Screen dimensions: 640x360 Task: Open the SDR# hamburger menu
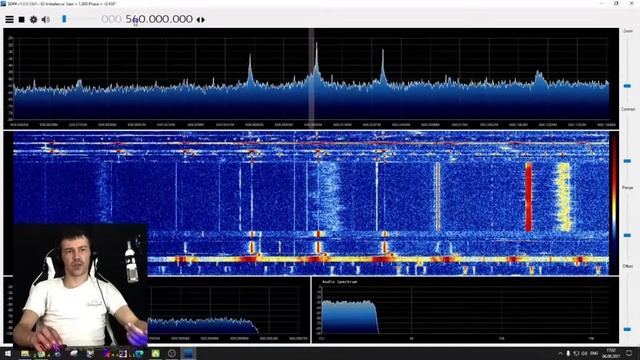pyautogui.click(x=9, y=19)
